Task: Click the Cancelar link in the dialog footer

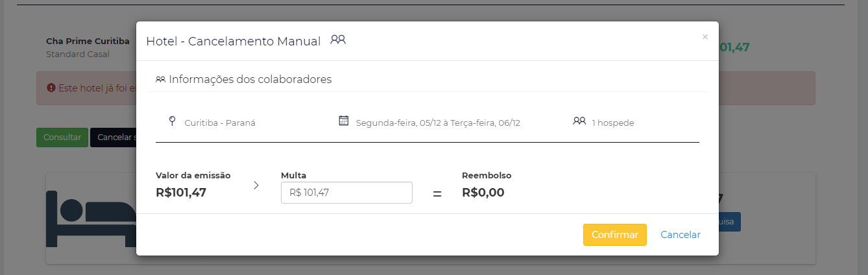Action: (x=681, y=235)
